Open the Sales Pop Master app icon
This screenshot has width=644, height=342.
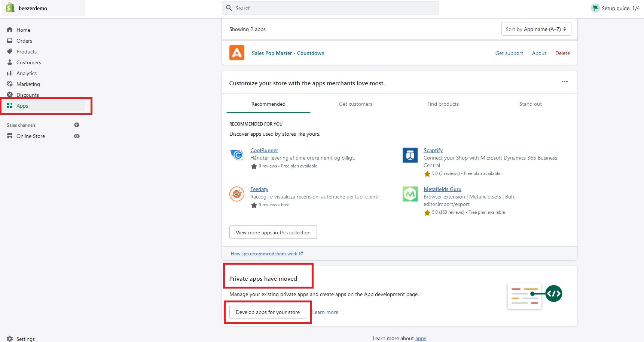click(236, 53)
